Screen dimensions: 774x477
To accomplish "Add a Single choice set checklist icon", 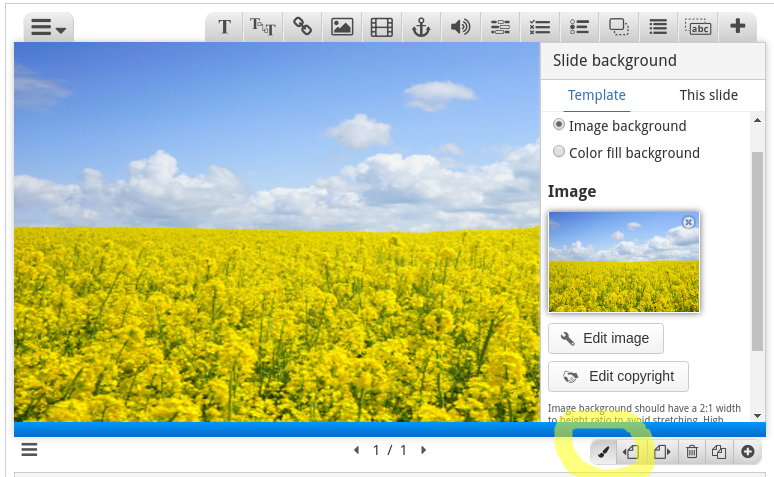I will click(540, 27).
